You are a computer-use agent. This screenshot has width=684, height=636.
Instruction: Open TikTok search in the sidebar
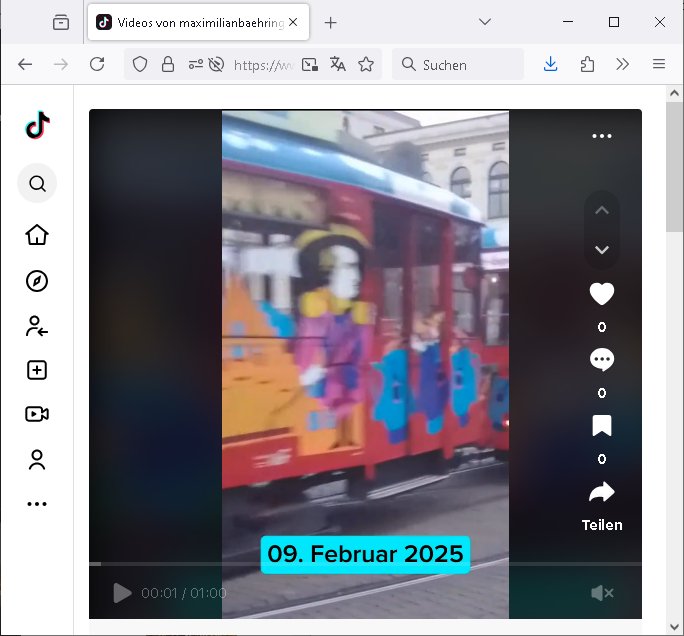(37, 184)
